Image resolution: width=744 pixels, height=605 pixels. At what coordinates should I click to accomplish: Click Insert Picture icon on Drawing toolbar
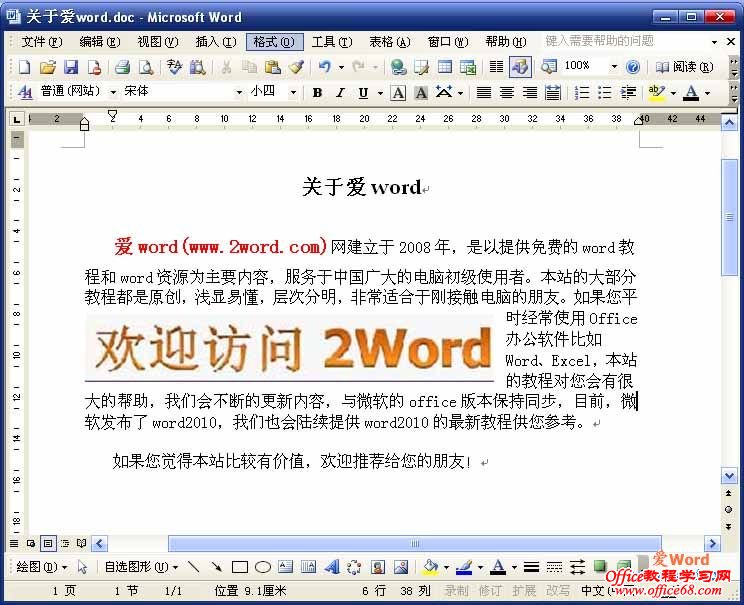(x=401, y=567)
